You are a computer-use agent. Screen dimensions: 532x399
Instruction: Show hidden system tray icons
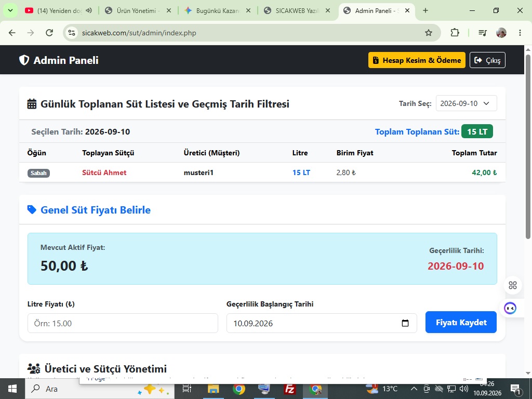[x=414, y=389]
